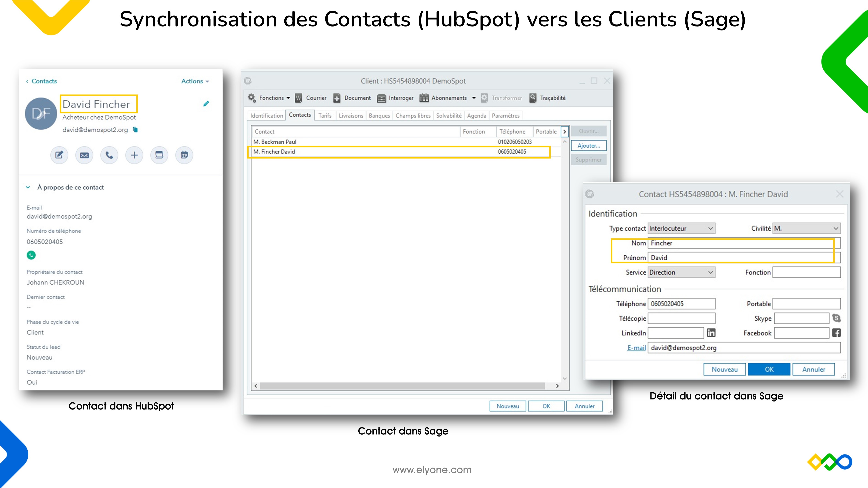
Task: Open the Actions dropdown in HubSpot
Action: click(x=195, y=81)
